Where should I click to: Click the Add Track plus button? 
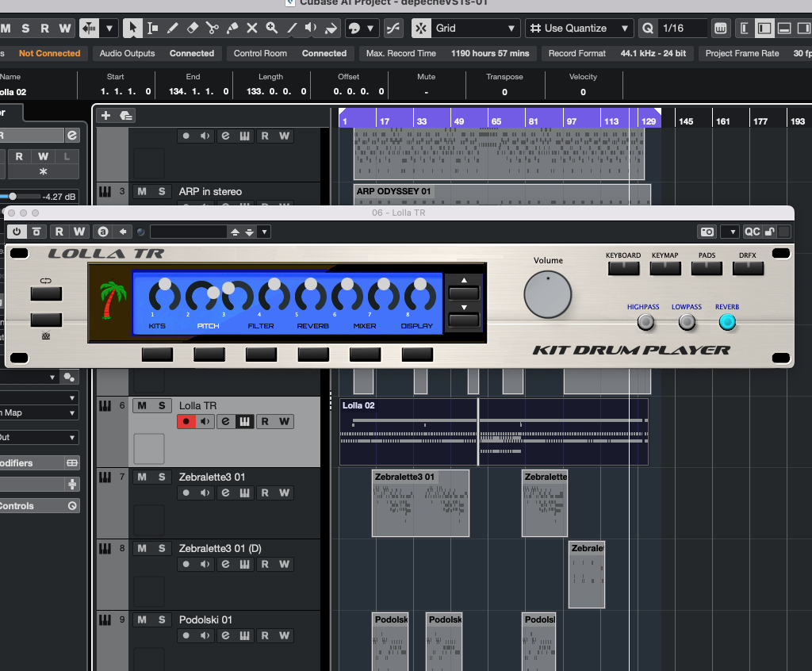tap(105, 116)
